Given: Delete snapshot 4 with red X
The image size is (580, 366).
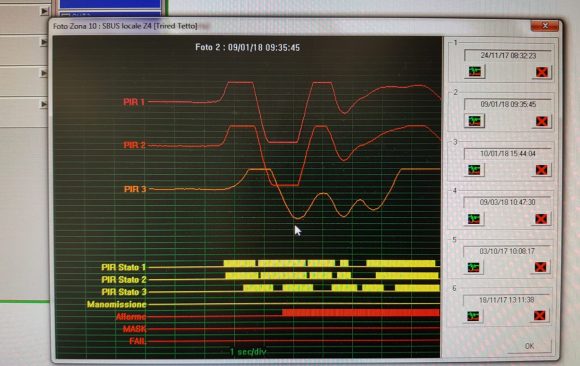Looking at the screenshot, I should [541, 219].
